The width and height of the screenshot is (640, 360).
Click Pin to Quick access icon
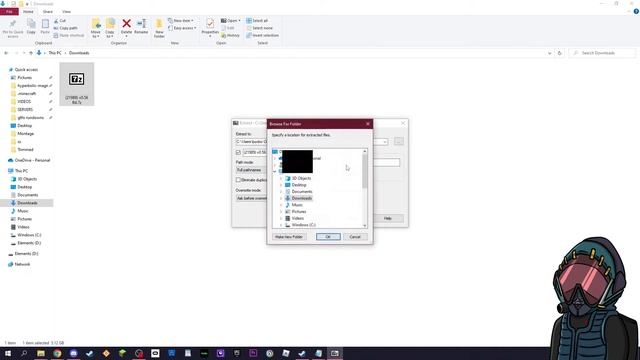pos(13,24)
